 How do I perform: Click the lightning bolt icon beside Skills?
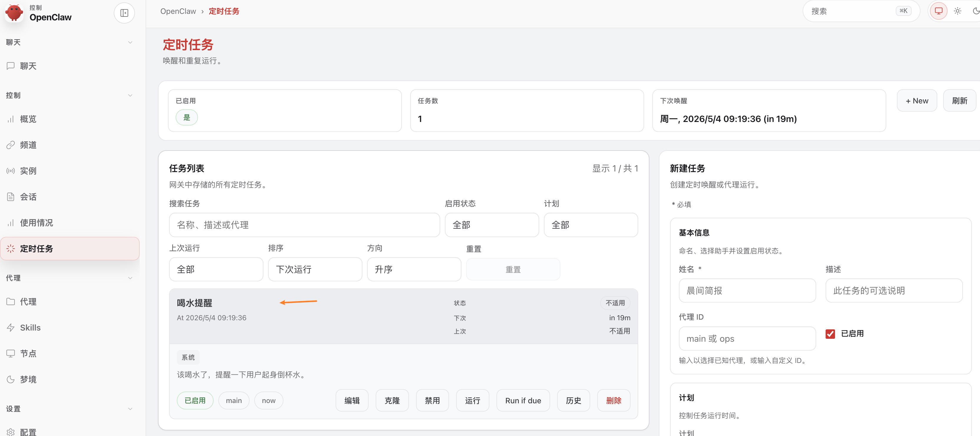pos(11,328)
